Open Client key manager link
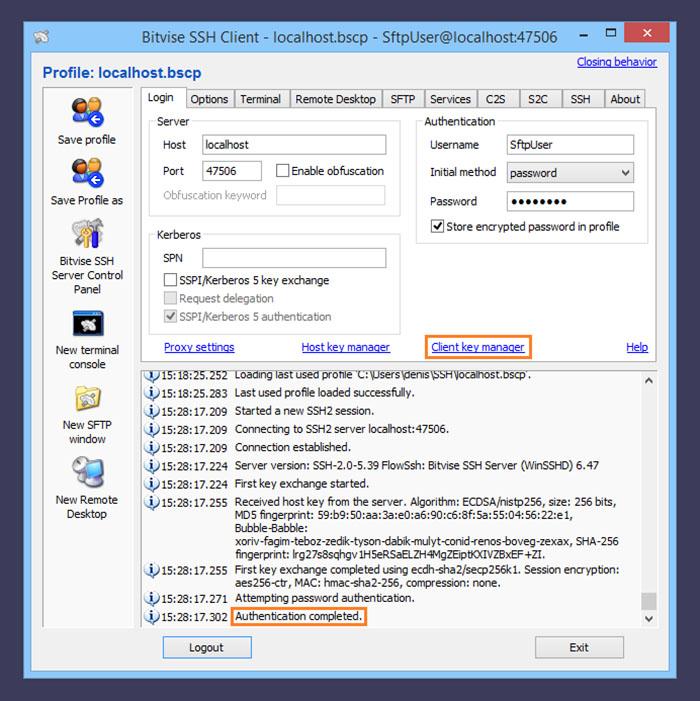 478,347
